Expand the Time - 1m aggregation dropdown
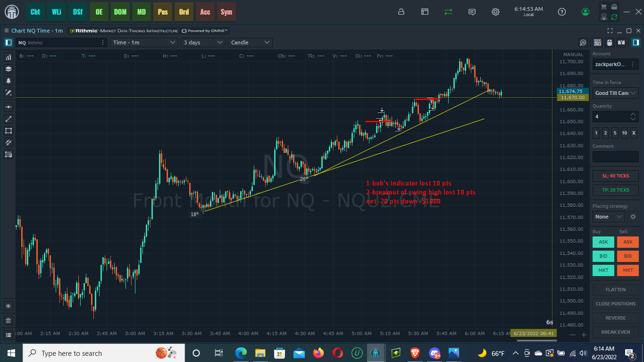Viewport: 644px width, 362px height. 144,42
